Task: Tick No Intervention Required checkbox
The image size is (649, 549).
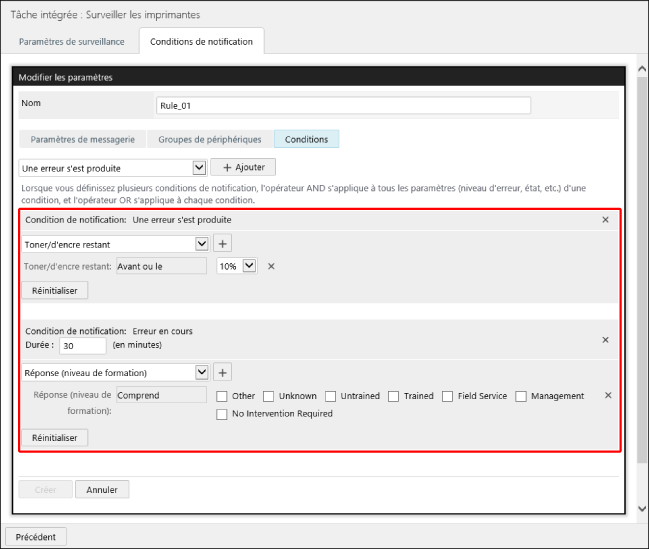Action: (223, 414)
